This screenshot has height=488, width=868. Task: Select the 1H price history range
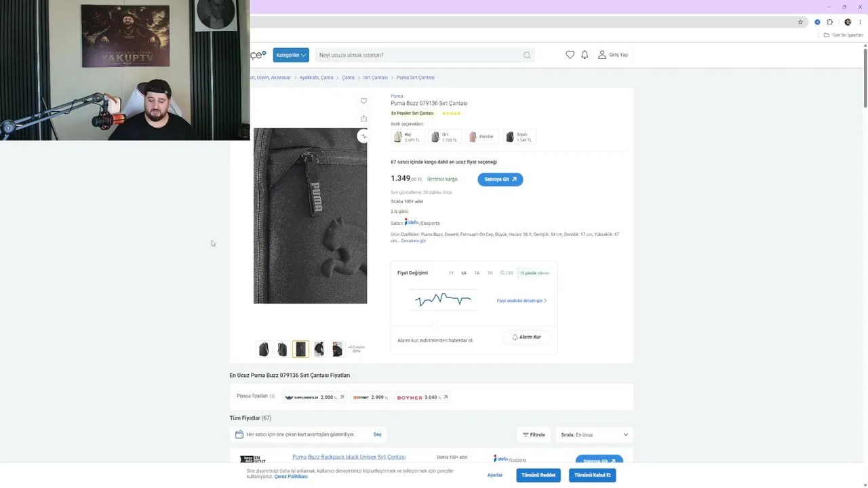click(490, 273)
